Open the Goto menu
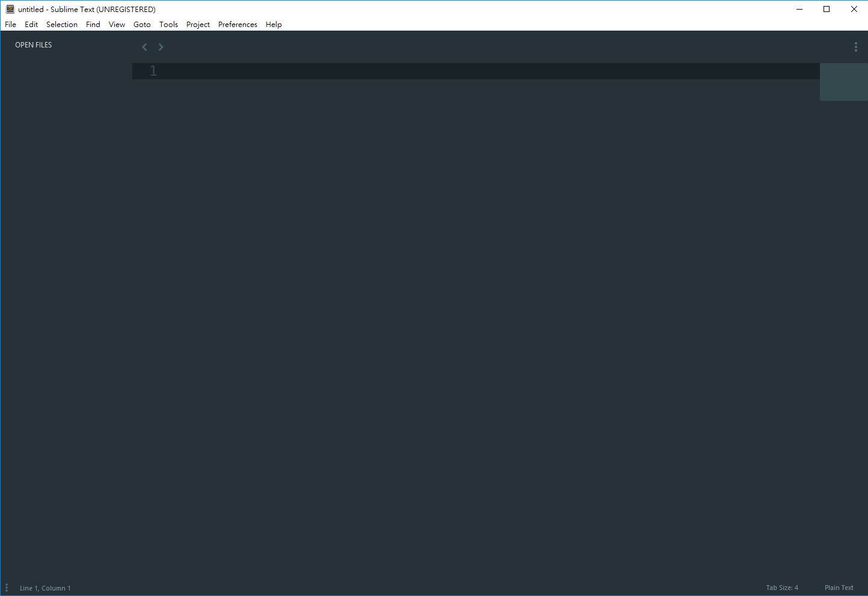Image resolution: width=868 pixels, height=596 pixels. pos(142,25)
